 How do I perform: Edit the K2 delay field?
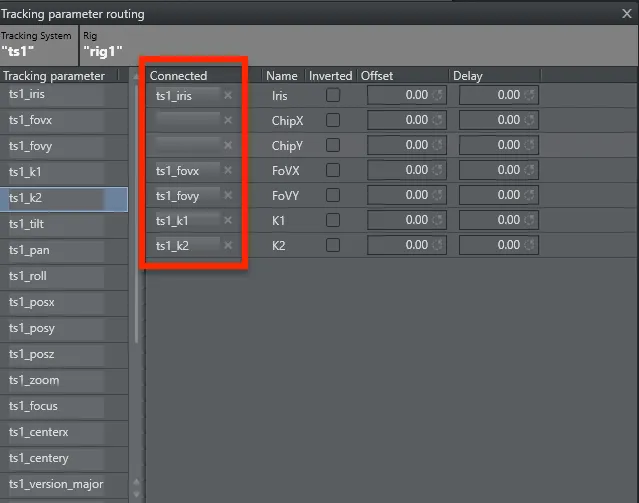click(x=499, y=245)
